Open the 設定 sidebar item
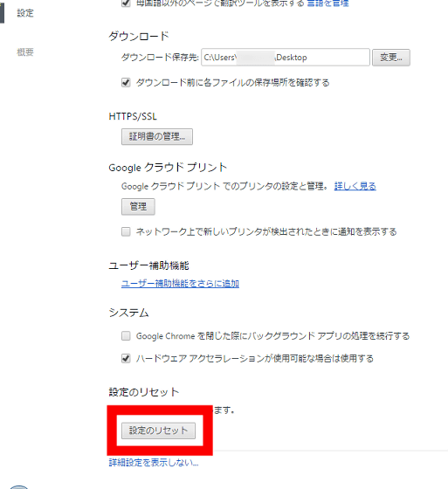The image size is (448, 489). click(25, 13)
